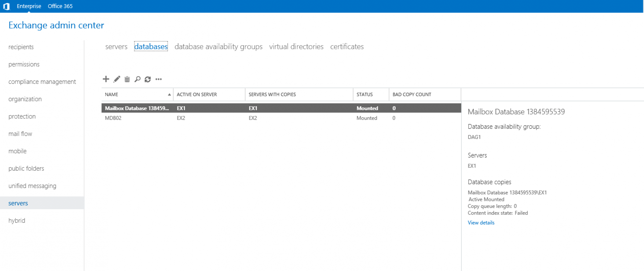Click Copy queue length: 0 text
Viewport: 644px width, 271px height.
492,206
